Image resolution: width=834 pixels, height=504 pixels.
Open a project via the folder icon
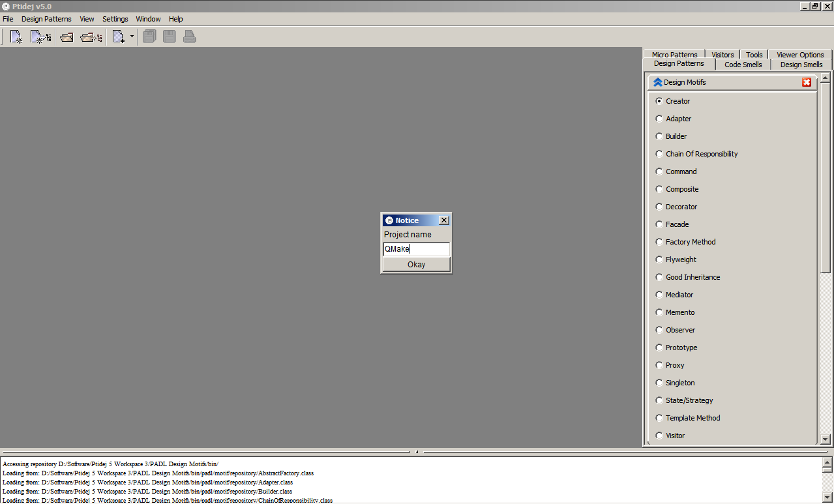(66, 36)
